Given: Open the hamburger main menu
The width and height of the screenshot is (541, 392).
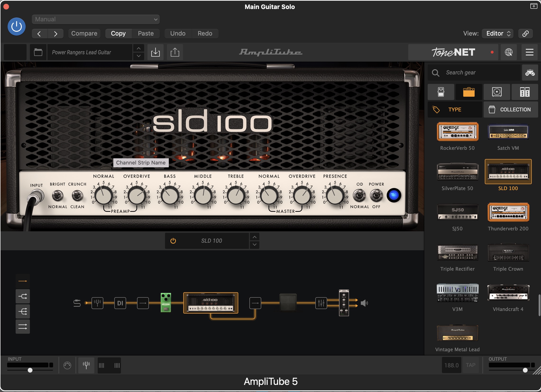Looking at the screenshot, I should point(529,52).
